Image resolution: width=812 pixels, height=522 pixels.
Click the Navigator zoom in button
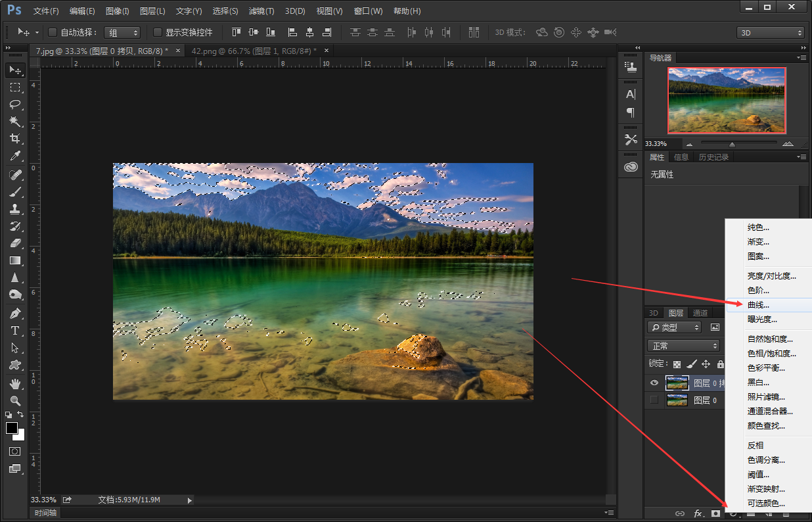(x=788, y=144)
